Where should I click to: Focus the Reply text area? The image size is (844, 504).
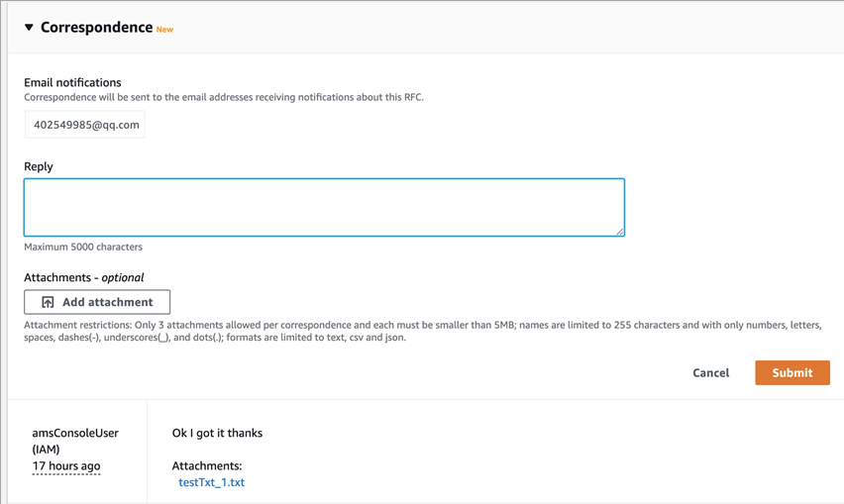324,207
